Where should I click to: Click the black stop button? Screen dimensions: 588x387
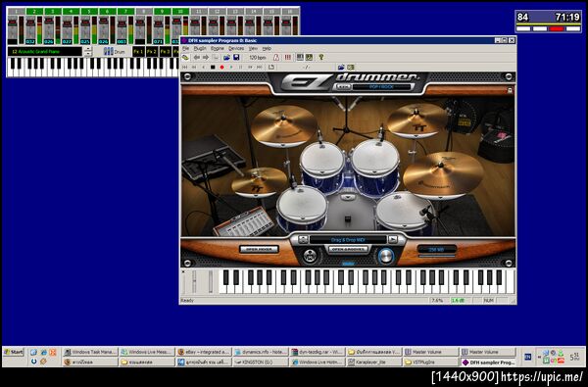(x=213, y=68)
